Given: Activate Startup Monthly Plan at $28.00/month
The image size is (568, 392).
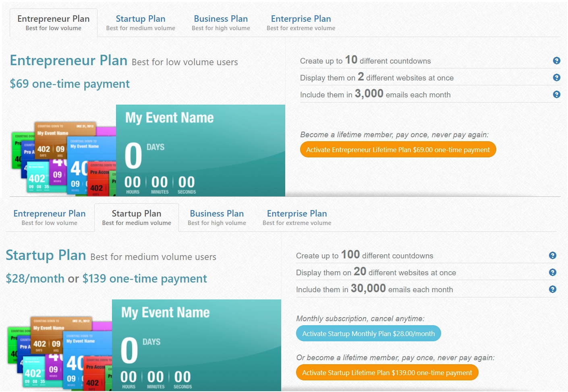Looking at the screenshot, I should pos(368,333).
